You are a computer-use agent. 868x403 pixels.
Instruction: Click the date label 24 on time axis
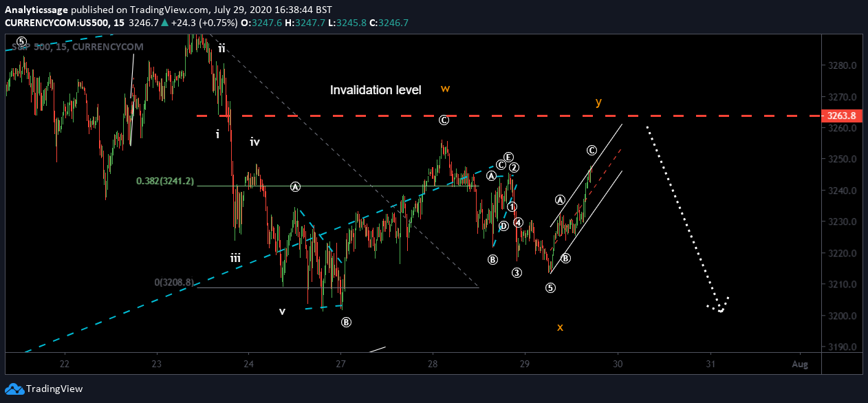click(249, 364)
